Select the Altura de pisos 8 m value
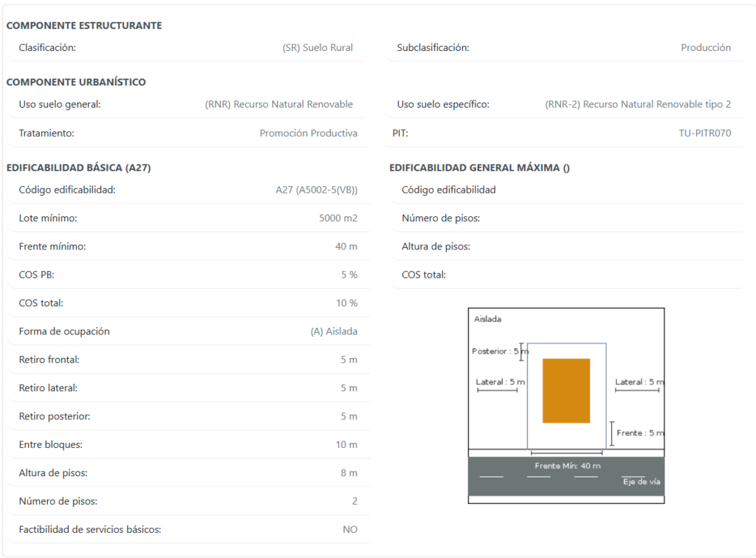Viewport: 756px width, 558px height. coord(349,472)
